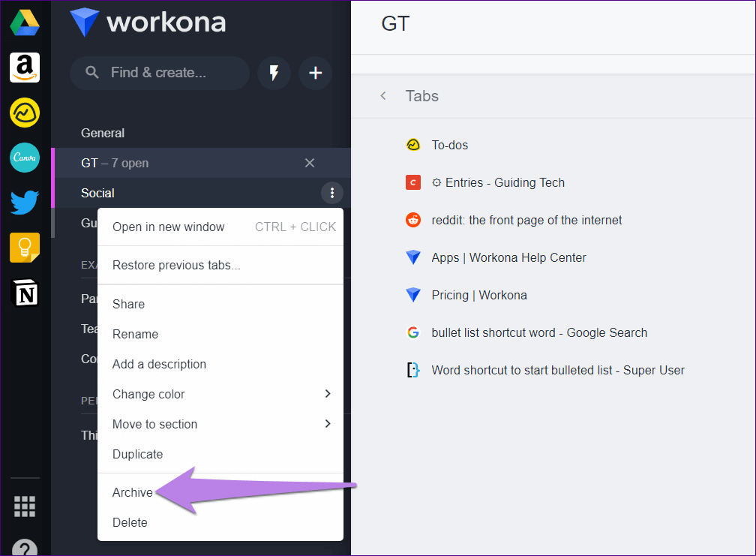756x556 pixels.
Task: Choose Delete in the context menu
Action: click(220, 522)
